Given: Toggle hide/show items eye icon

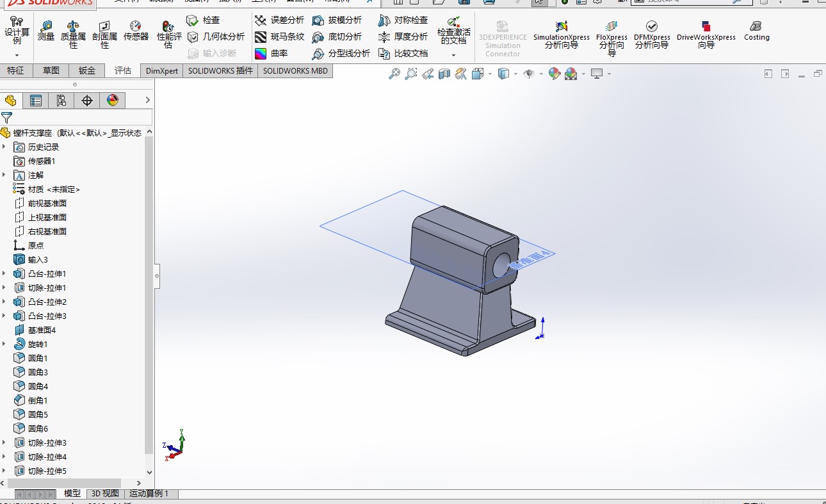Looking at the screenshot, I should (529, 74).
